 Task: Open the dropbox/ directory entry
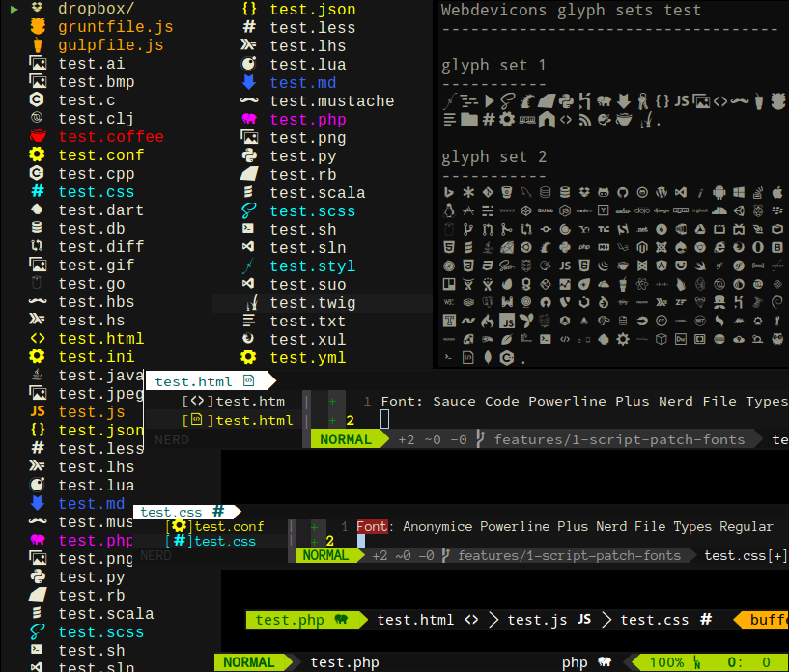tap(97, 8)
